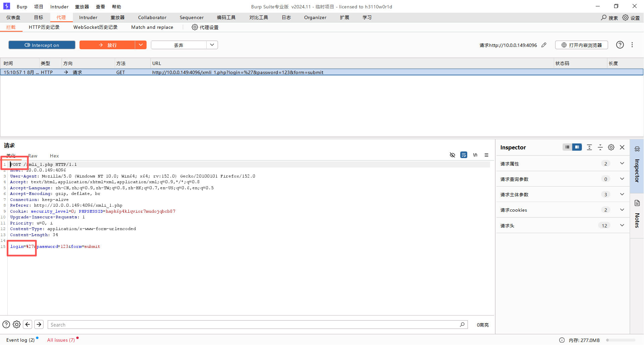This screenshot has width=644, height=345.
Task: Click the Inspector collapse-all sections icon
Action: pyautogui.click(x=600, y=147)
